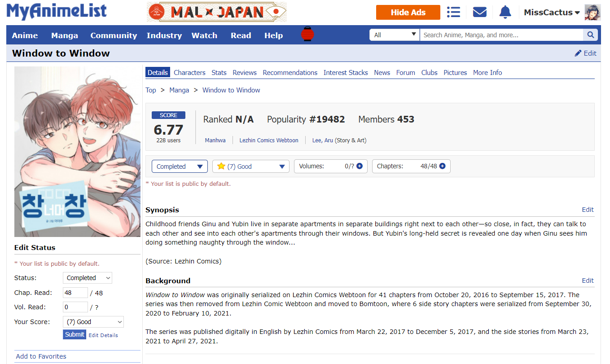Click the Chap. Read input field
610x364 pixels.
point(75,293)
